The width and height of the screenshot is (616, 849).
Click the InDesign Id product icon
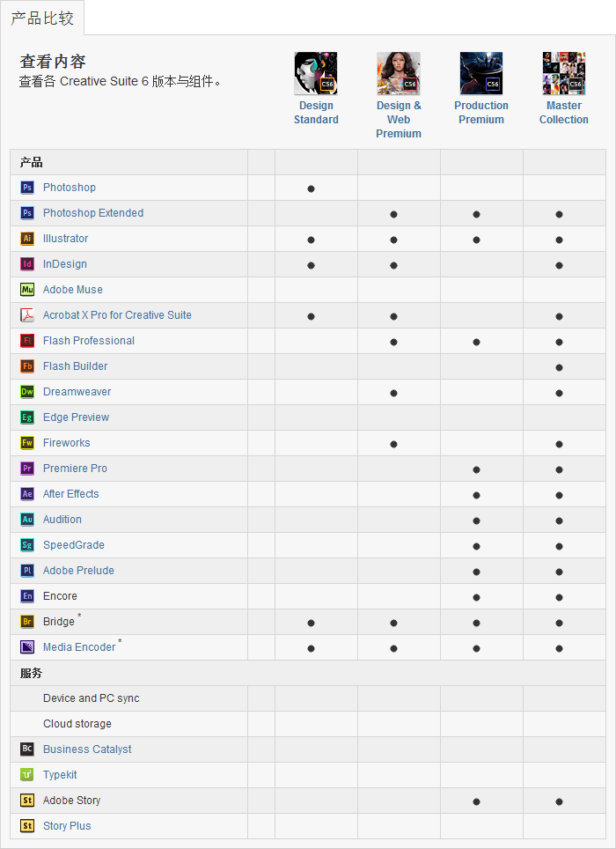click(27, 264)
